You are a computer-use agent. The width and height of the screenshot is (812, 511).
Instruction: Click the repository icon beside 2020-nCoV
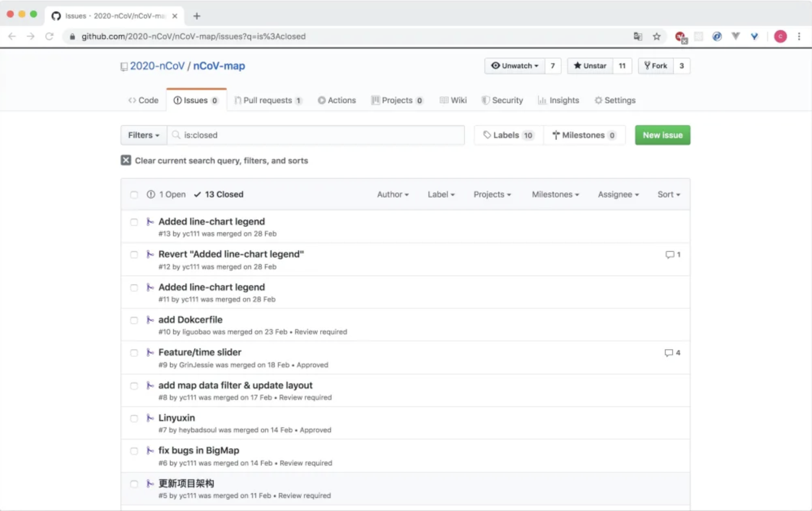[x=124, y=67]
